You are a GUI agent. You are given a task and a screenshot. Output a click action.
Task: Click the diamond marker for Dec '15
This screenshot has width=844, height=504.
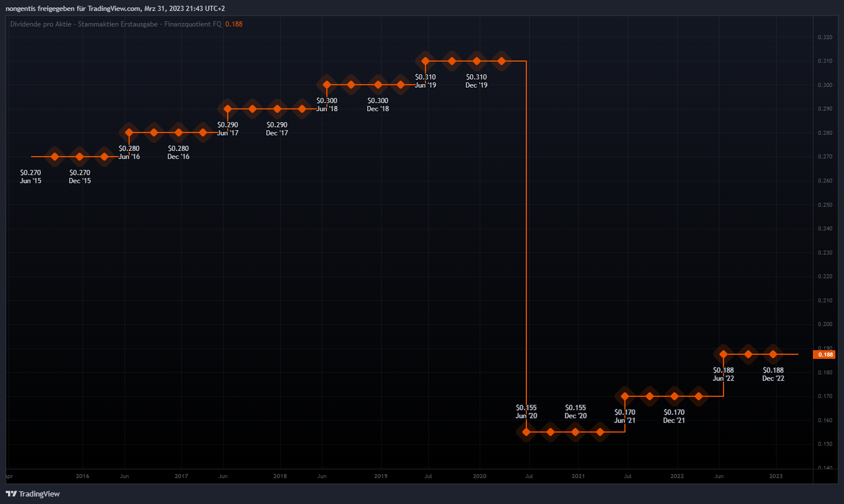[80, 157]
